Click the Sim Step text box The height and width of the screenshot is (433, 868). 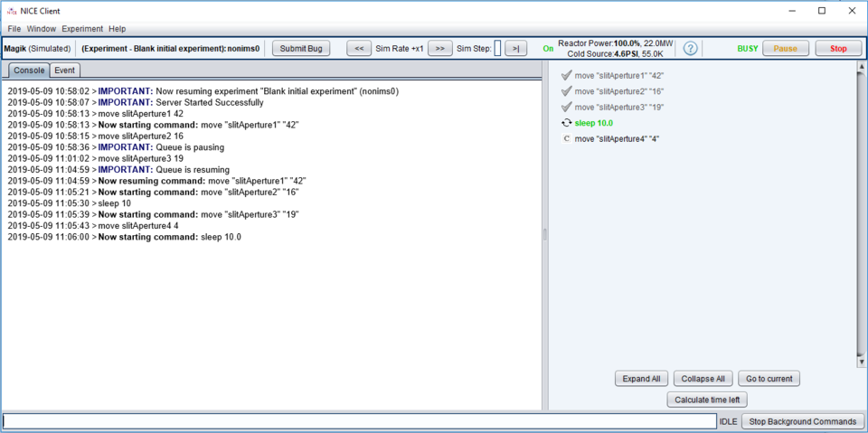point(497,48)
